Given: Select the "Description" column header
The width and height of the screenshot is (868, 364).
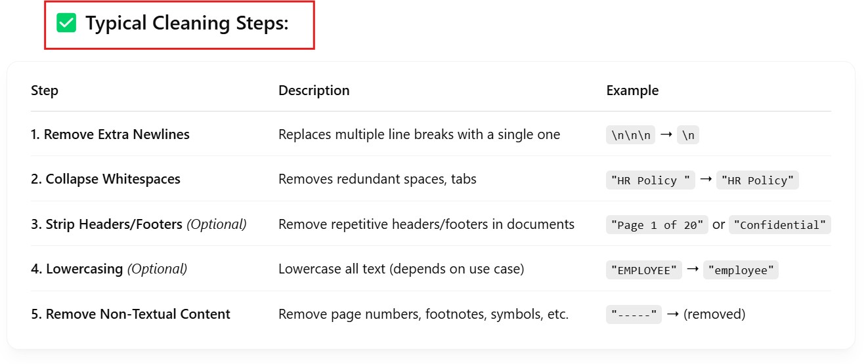Looking at the screenshot, I should pos(314,91).
